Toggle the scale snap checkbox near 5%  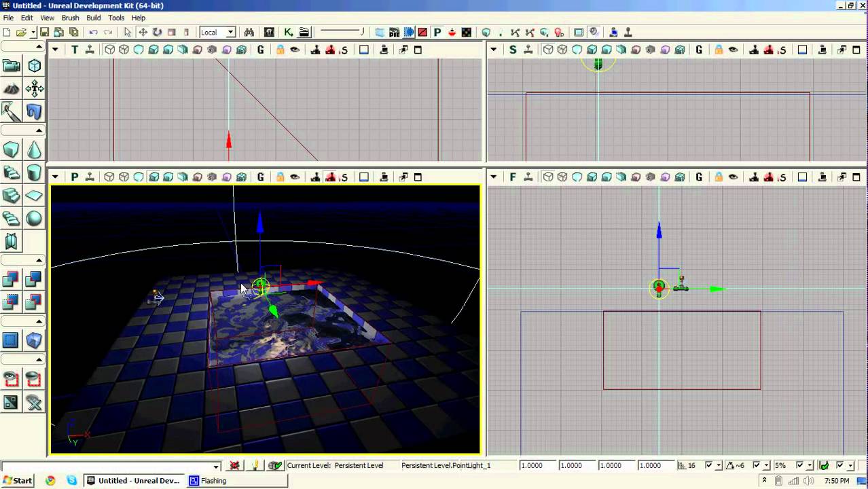(x=800, y=465)
